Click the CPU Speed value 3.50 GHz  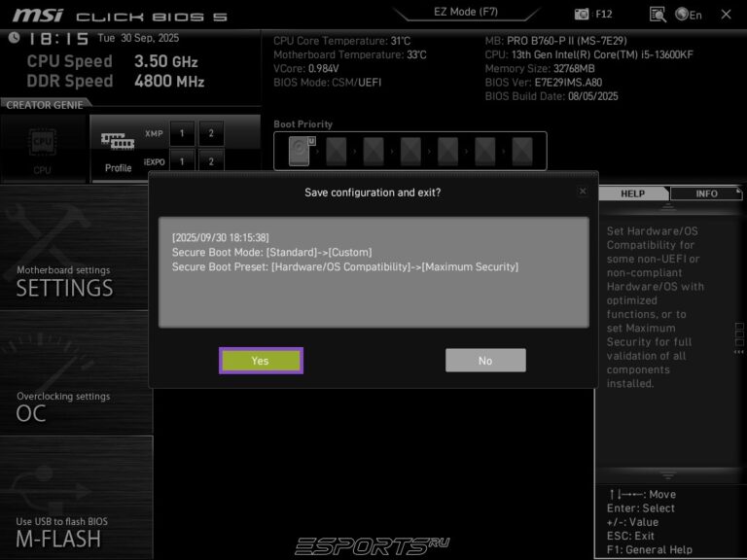point(165,61)
